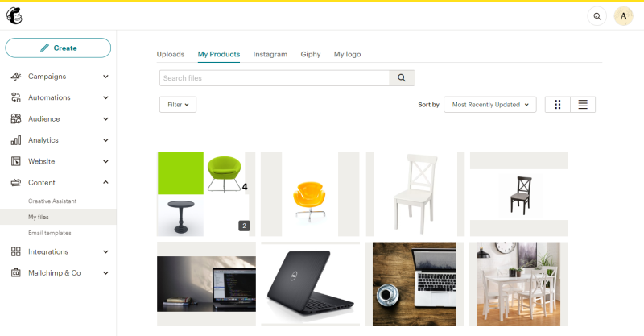Expand the Automations section chevron
The height and width of the screenshot is (336, 644).
coord(105,97)
